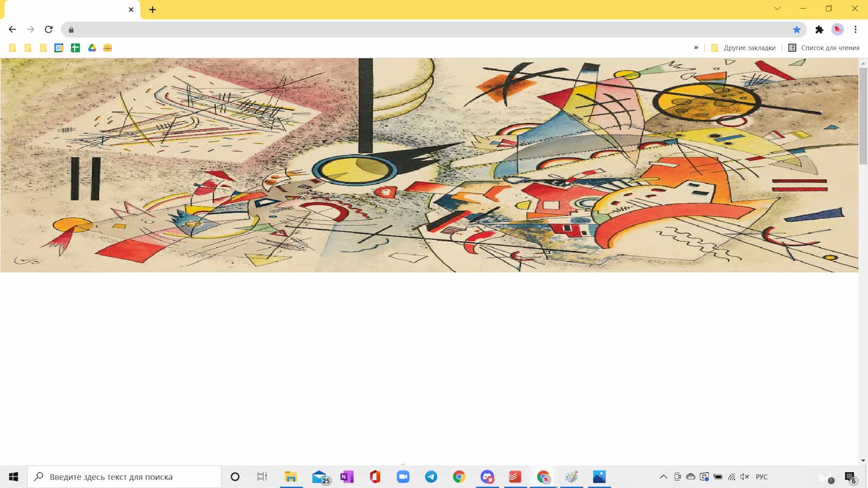Image resolution: width=868 pixels, height=488 pixels.
Task: Open Список для чтения reading list
Action: click(824, 48)
